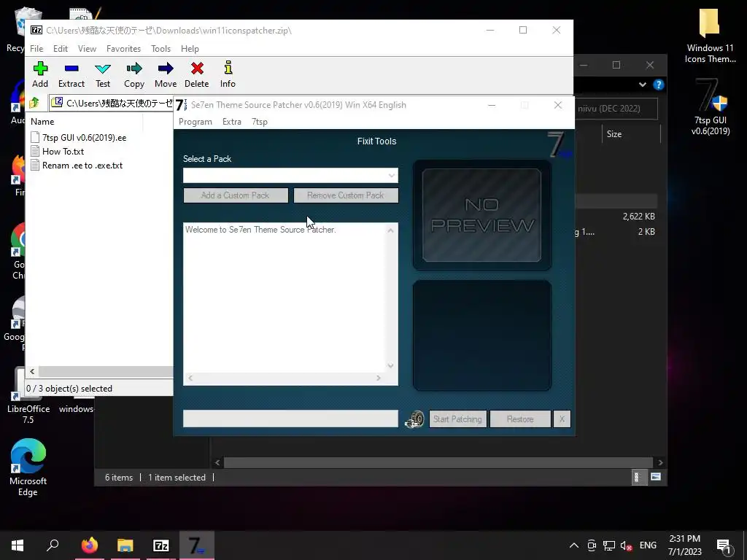Click 7-Zip address path field
The image size is (747, 560).
pos(112,103)
